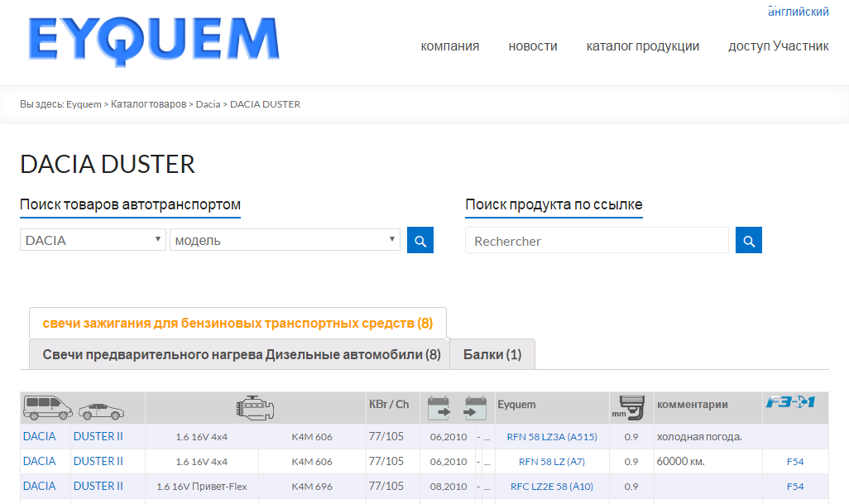Click the reference search magnifier button
The height and width of the screenshot is (504, 849).
pyautogui.click(x=749, y=240)
